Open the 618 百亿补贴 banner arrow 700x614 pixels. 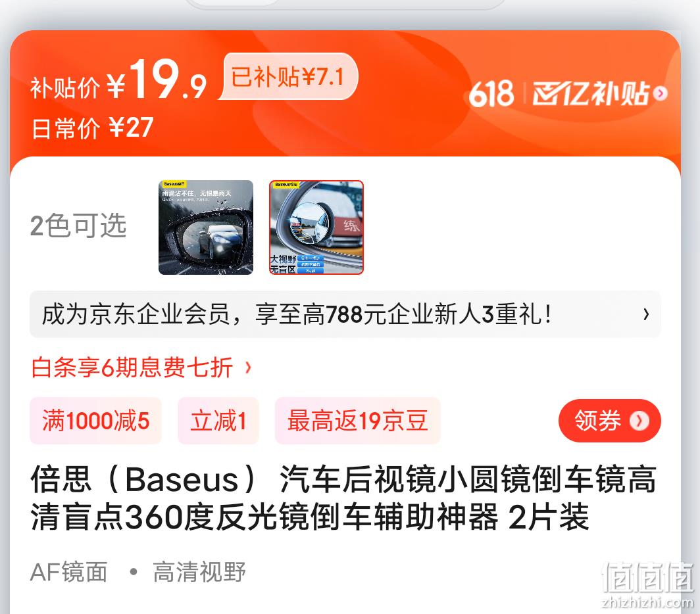661,93
